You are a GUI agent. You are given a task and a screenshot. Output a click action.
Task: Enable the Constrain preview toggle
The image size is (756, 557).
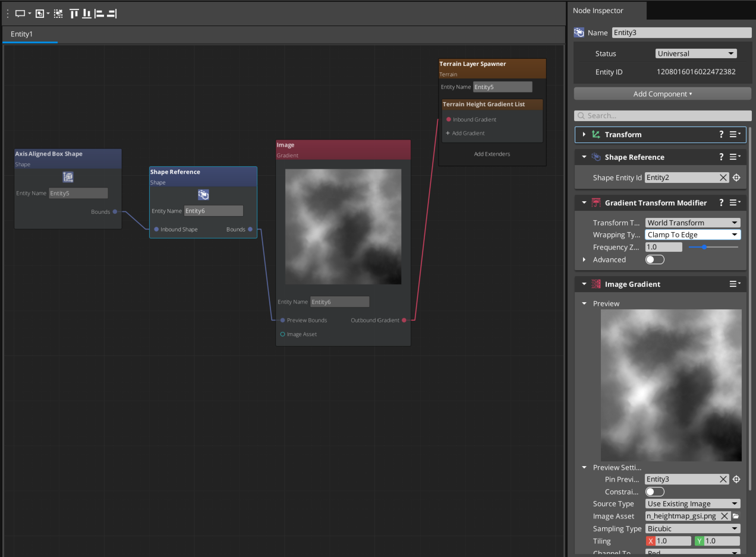654,492
